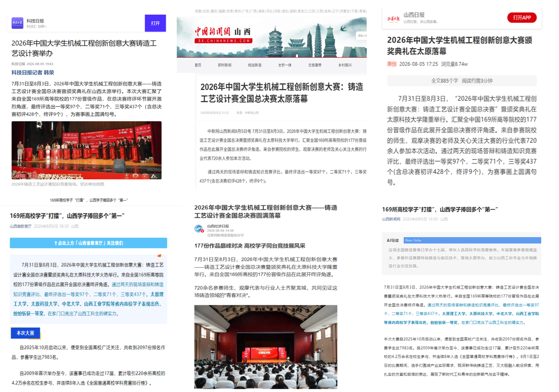This screenshot has width=559, height=392.
Task: Switch to 乡村振兴 nav tab
Action: [345, 65]
